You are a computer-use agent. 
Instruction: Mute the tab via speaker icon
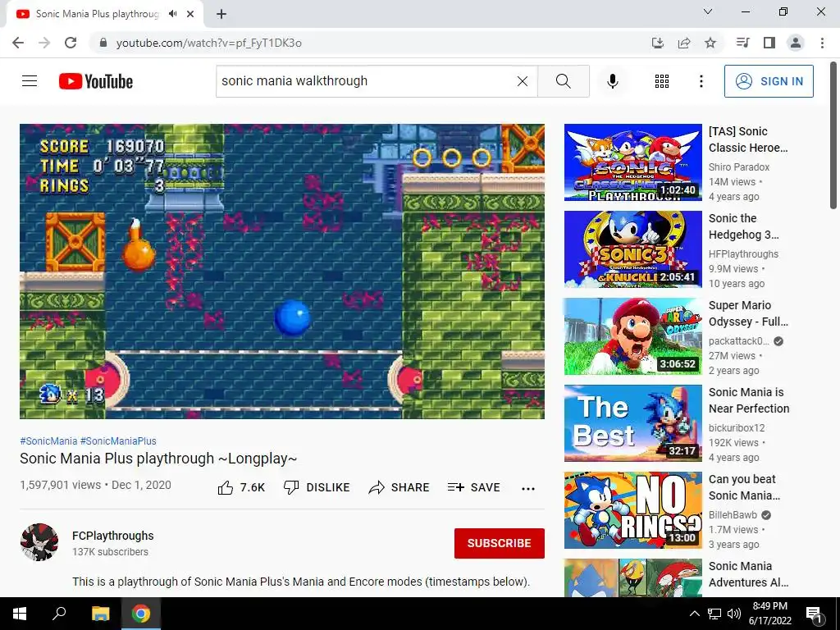(x=172, y=14)
